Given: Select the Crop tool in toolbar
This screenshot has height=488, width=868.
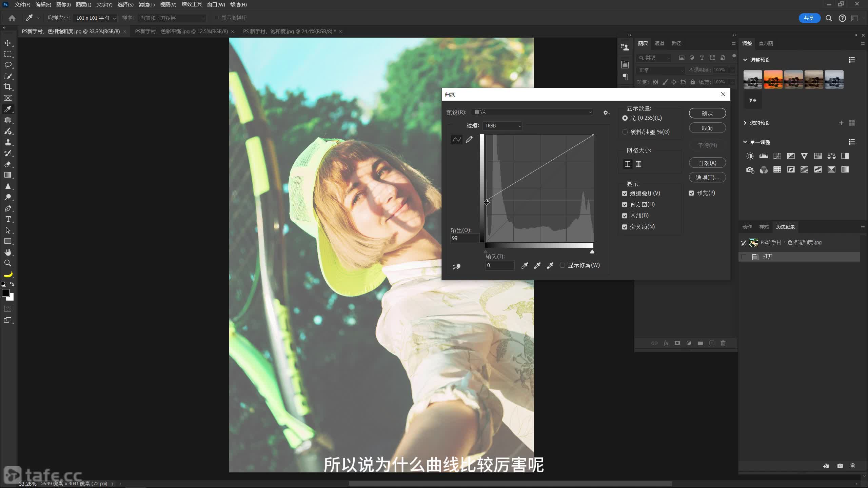Looking at the screenshot, I should 8,87.
